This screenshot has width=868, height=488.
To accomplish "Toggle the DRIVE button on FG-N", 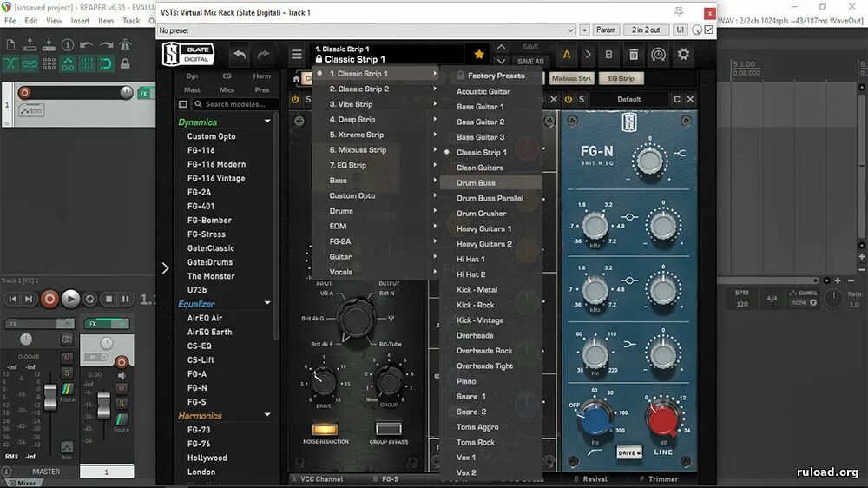I will pyautogui.click(x=628, y=452).
